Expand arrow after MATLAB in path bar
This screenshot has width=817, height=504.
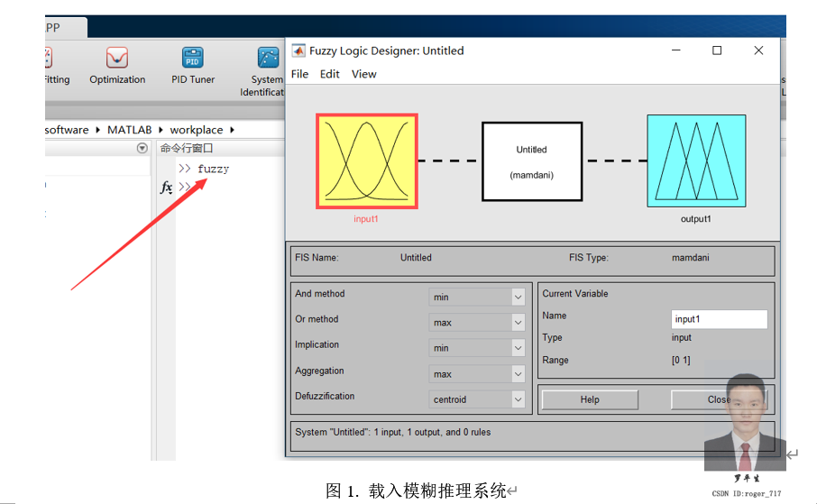point(161,130)
